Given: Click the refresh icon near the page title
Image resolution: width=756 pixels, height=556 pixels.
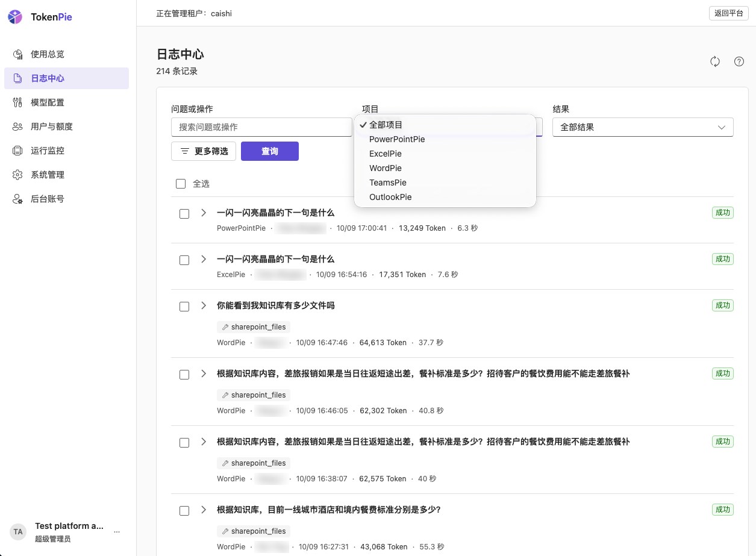Looking at the screenshot, I should click(x=715, y=61).
